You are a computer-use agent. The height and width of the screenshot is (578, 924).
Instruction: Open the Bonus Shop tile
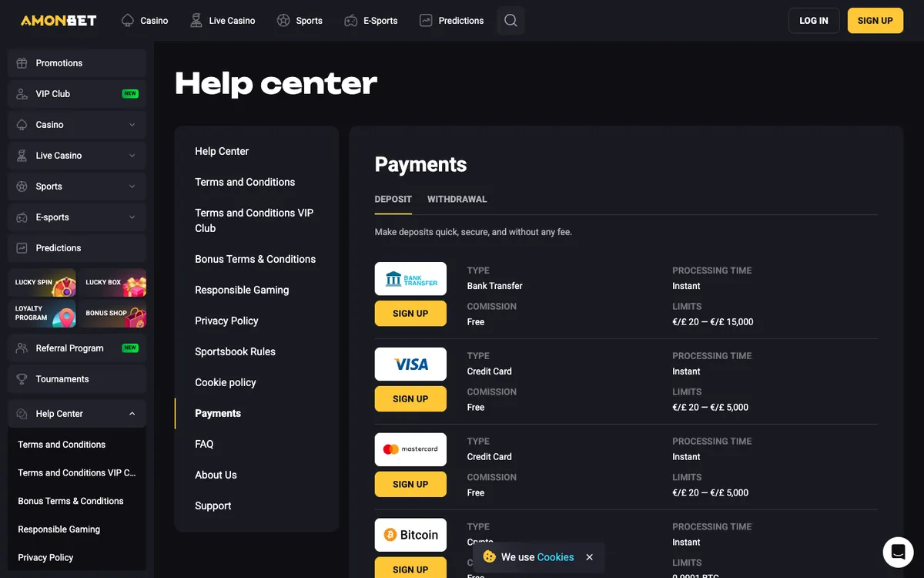tap(112, 314)
